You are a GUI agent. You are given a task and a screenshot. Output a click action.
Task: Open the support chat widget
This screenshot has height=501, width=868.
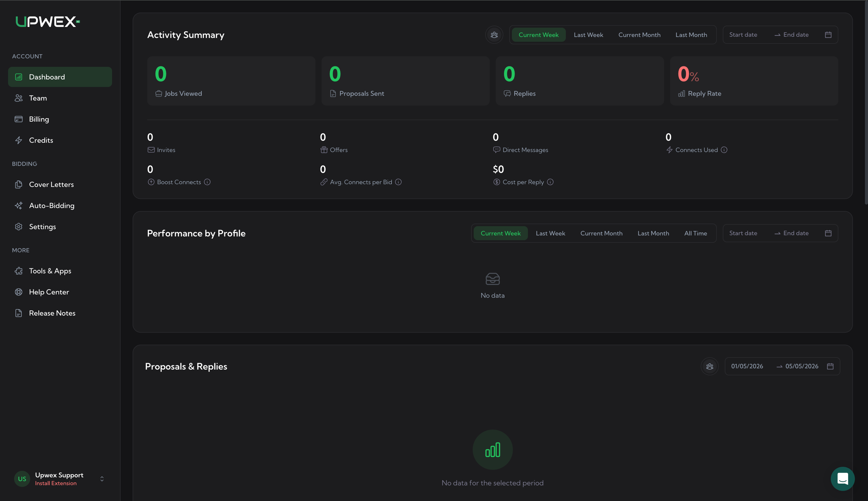click(842, 479)
